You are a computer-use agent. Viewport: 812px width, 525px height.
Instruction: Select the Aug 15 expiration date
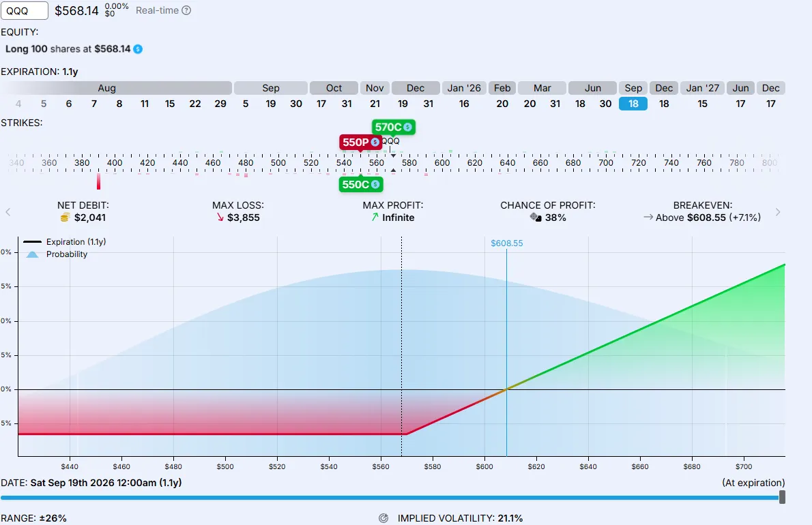(169, 104)
